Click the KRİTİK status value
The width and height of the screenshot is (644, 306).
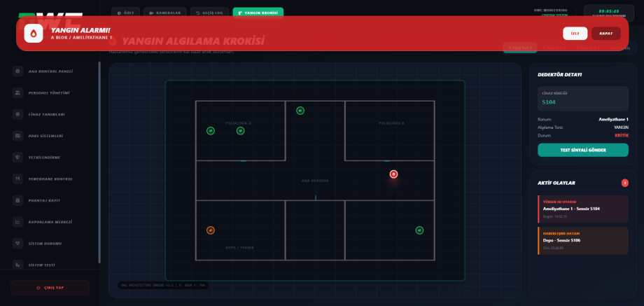tap(622, 135)
